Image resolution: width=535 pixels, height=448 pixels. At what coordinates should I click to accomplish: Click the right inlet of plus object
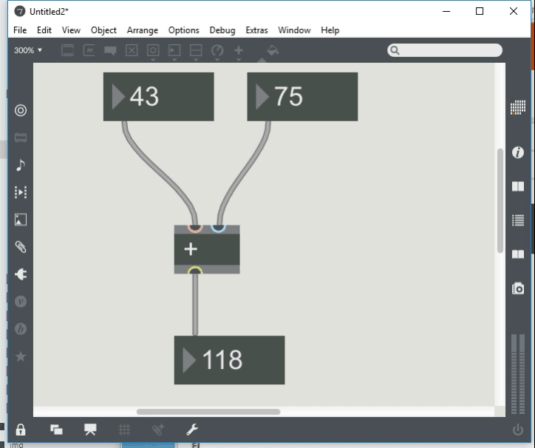pyautogui.click(x=218, y=228)
